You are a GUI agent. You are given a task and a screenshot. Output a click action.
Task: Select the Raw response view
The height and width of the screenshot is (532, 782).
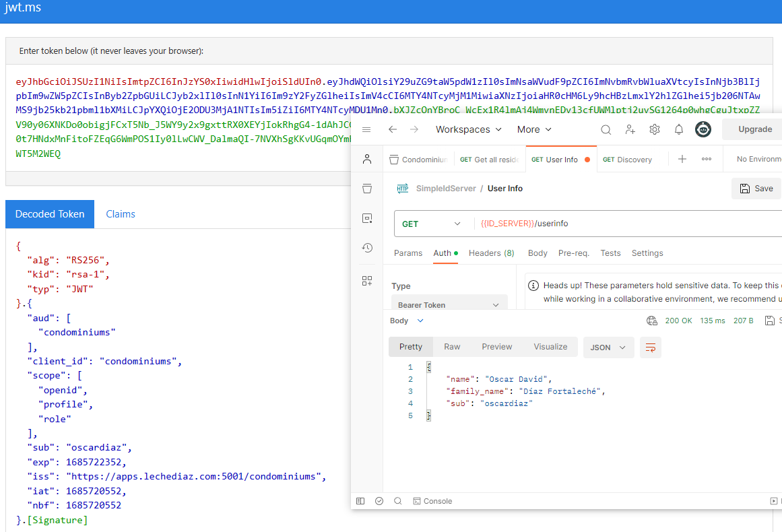(x=451, y=346)
